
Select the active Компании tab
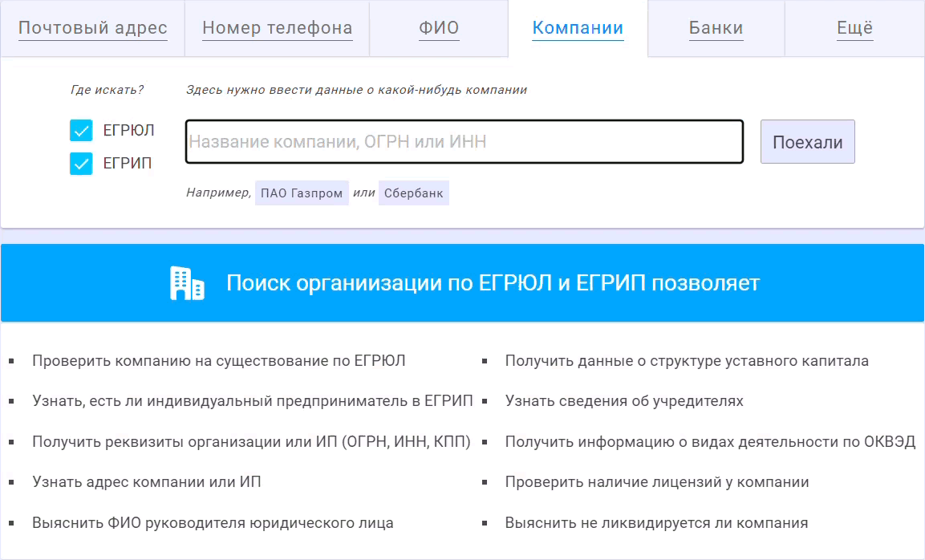click(578, 29)
